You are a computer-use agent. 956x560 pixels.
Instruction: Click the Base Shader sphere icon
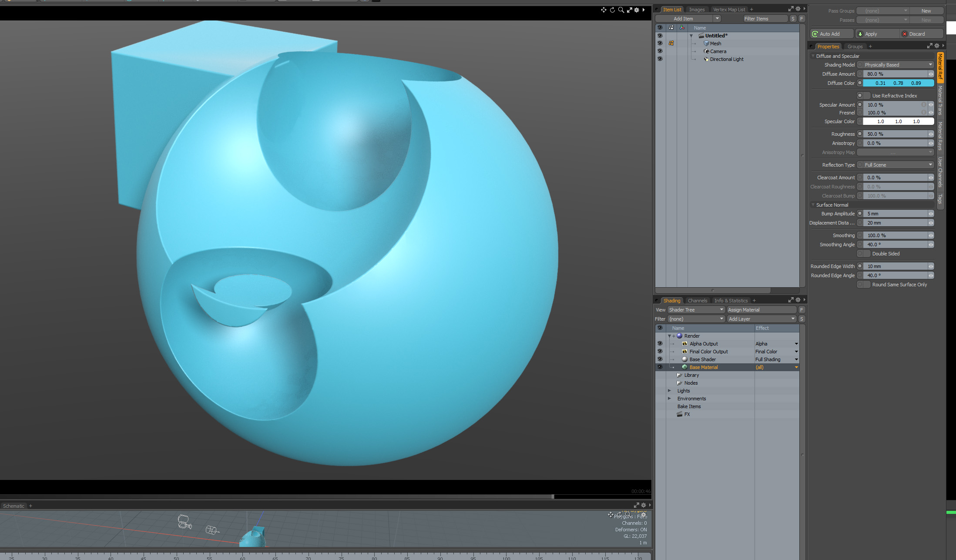tap(684, 359)
